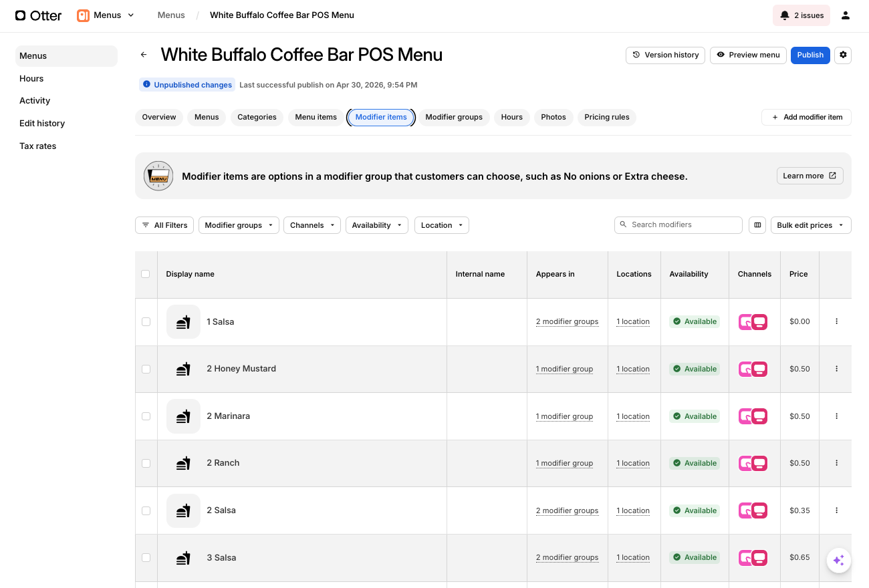Image resolution: width=869 pixels, height=588 pixels.
Task: Click the Publish button
Action: coord(810,55)
